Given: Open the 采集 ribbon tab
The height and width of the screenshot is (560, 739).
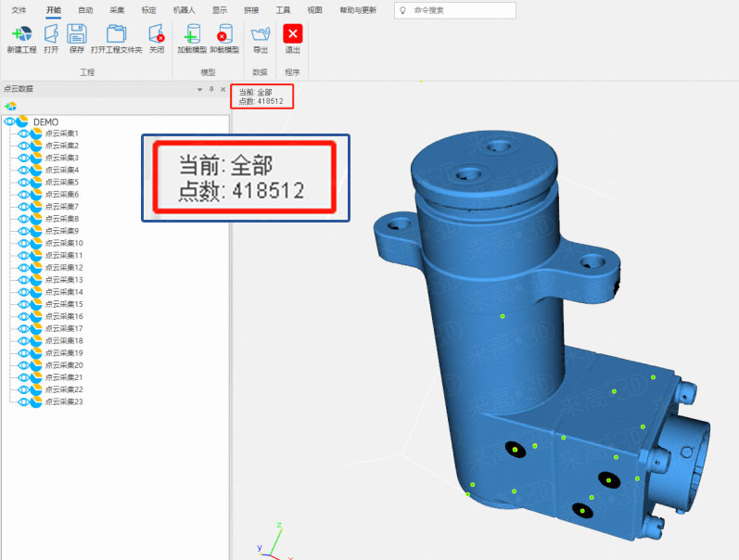Looking at the screenshot, I should coord(117,9).
